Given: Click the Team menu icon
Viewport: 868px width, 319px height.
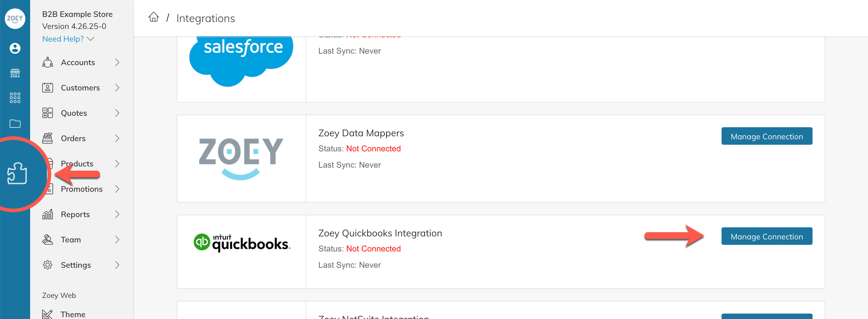Looking at the screenshot, I should point(48,239).
